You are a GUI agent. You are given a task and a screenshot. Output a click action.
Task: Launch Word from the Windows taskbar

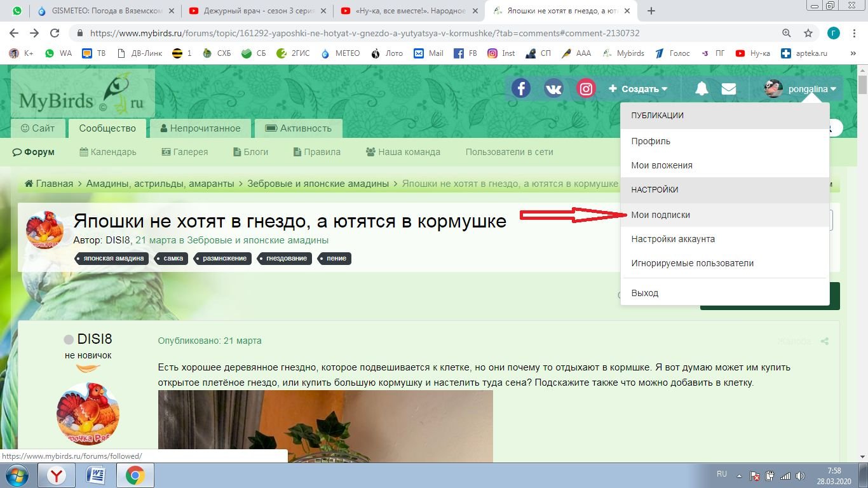(95, 475)
